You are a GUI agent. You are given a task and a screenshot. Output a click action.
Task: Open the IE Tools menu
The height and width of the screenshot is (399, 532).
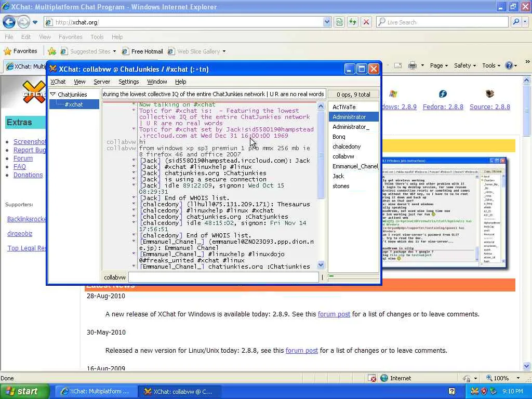[97, 37]
